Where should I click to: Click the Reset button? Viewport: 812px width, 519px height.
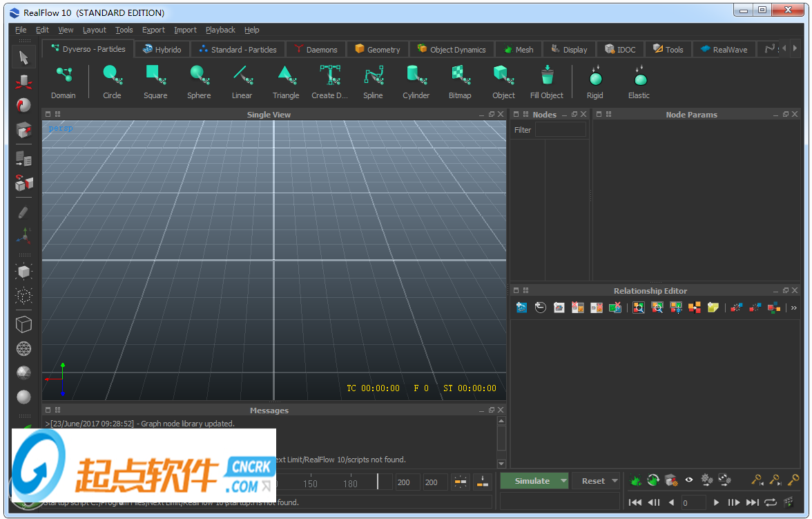pyautogui.click(x=592, y=481)
